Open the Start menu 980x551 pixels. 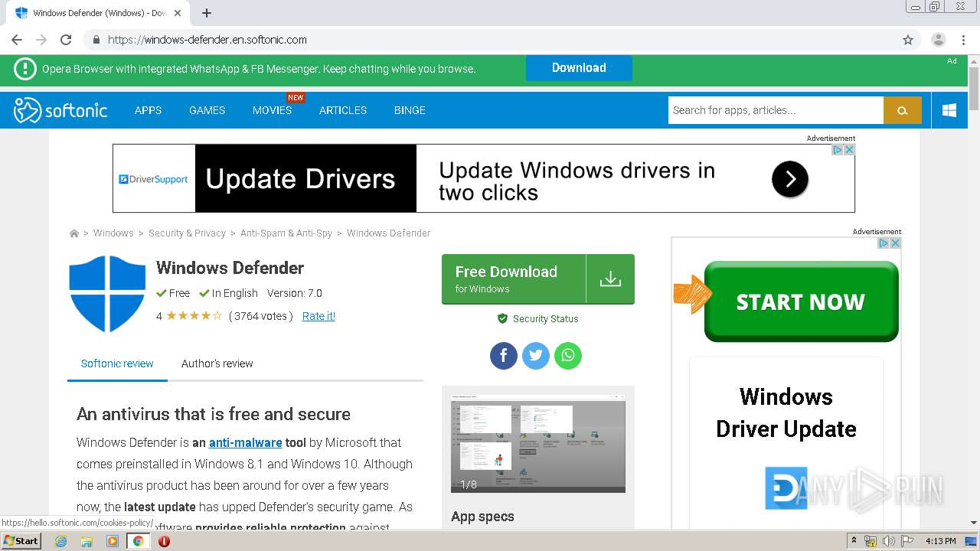21,541
